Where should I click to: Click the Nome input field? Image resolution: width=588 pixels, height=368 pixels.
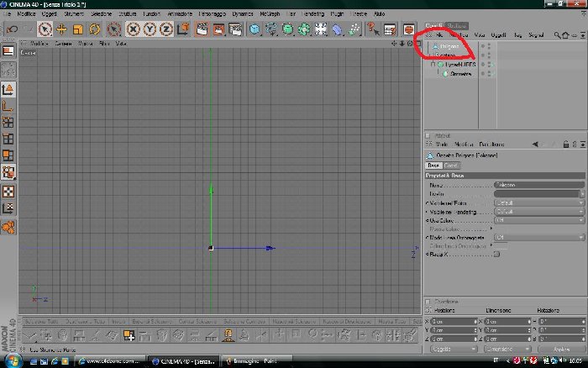click(539, 185)
